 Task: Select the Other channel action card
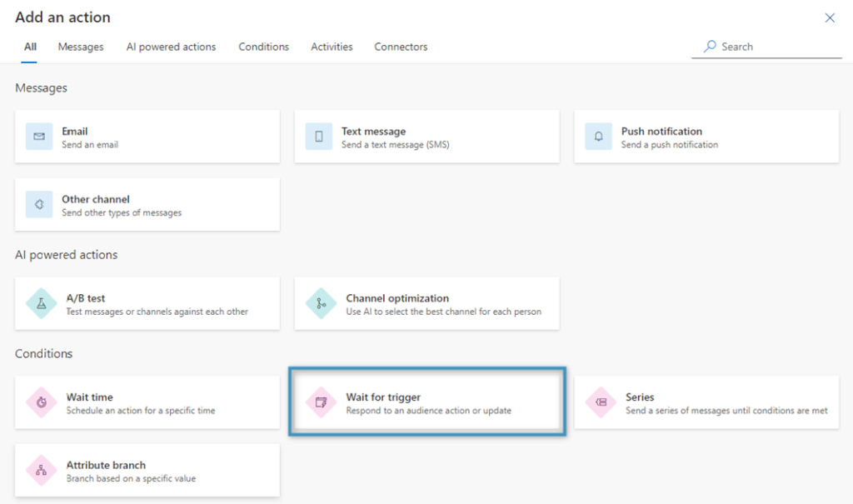pos(147,204)
